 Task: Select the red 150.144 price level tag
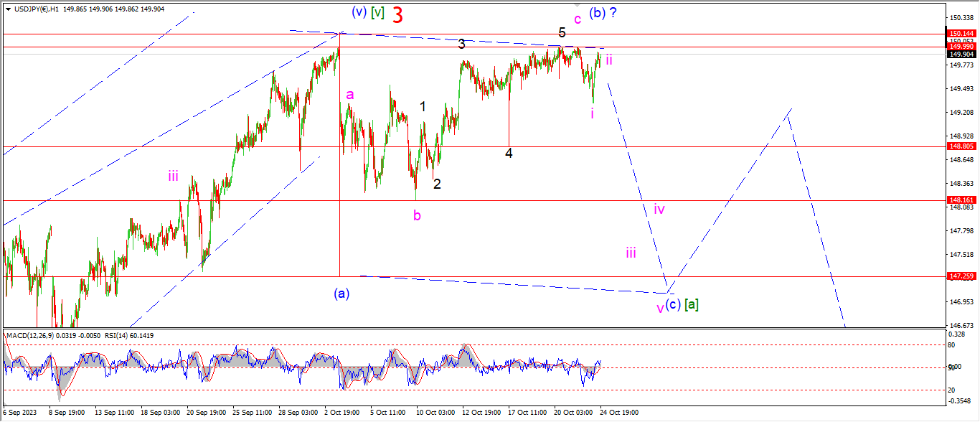pos(961,34)
